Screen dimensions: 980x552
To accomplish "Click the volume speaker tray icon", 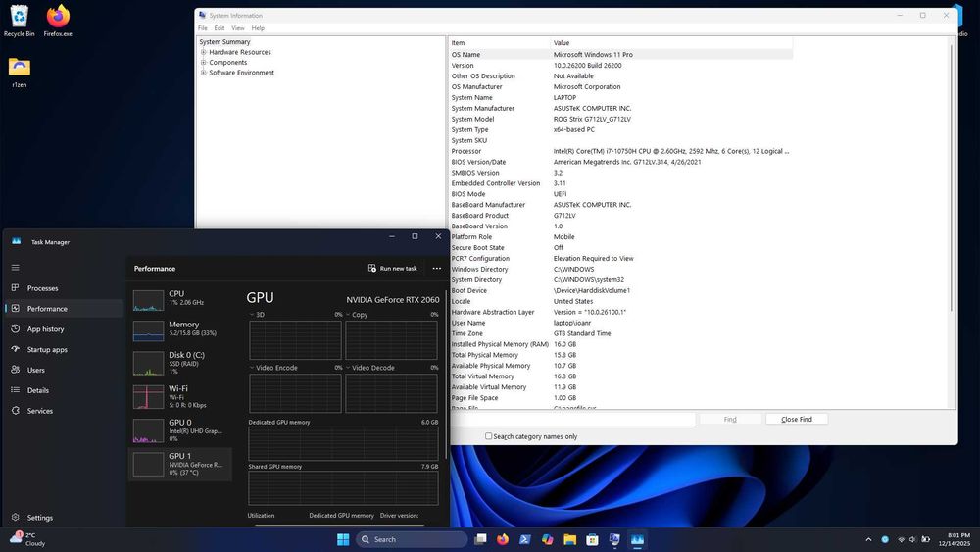I will [912, 539].
